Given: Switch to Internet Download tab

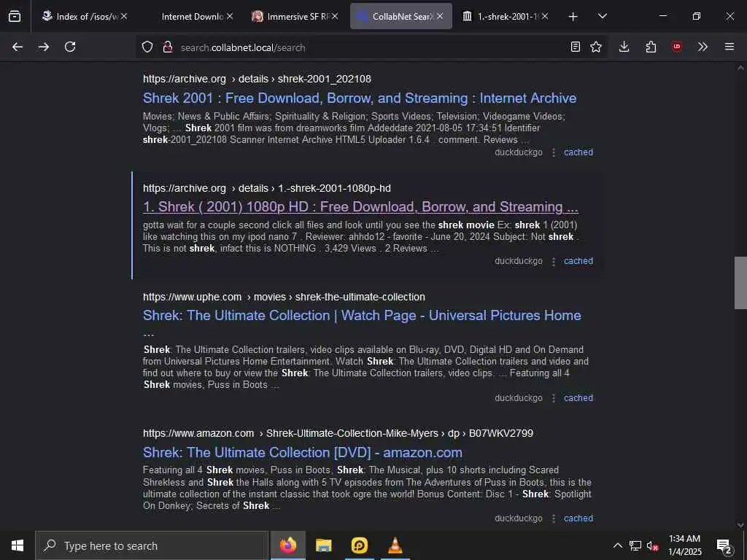Looking at the screenshot, I should coord(192,17).
